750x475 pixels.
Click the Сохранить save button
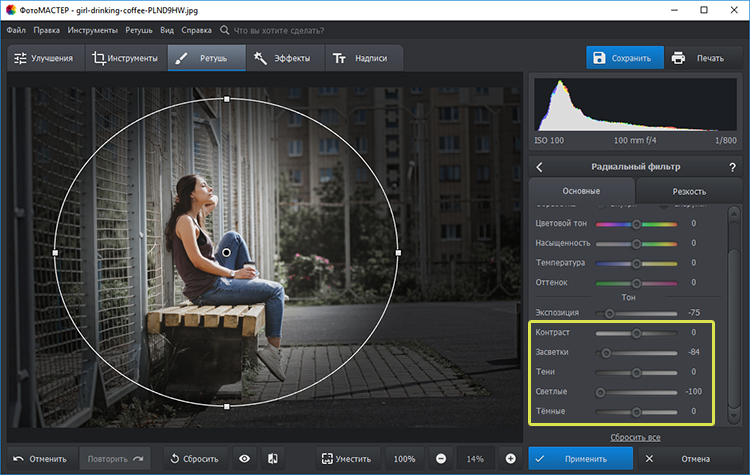pos(622,58)
